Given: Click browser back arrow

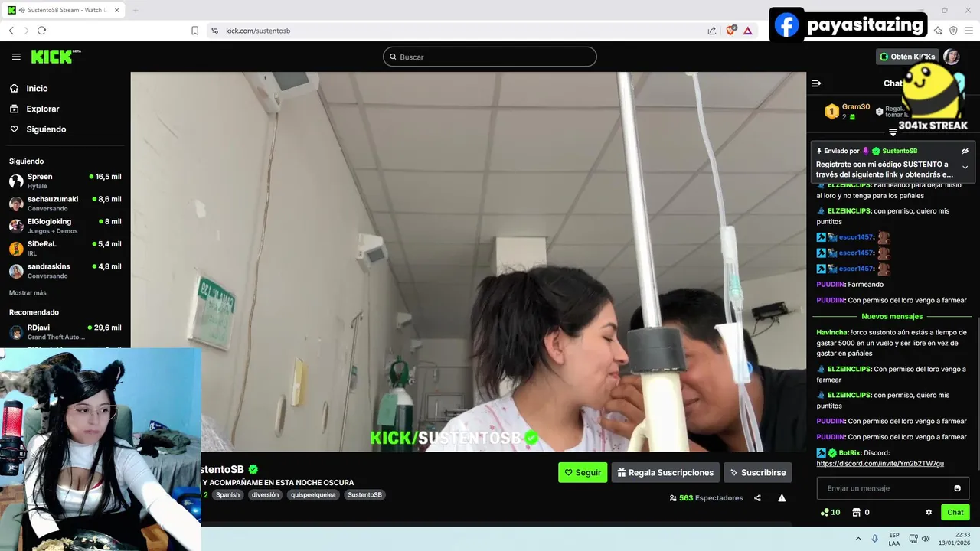Looking at the screenshot, I should click(x=11, y=31).
